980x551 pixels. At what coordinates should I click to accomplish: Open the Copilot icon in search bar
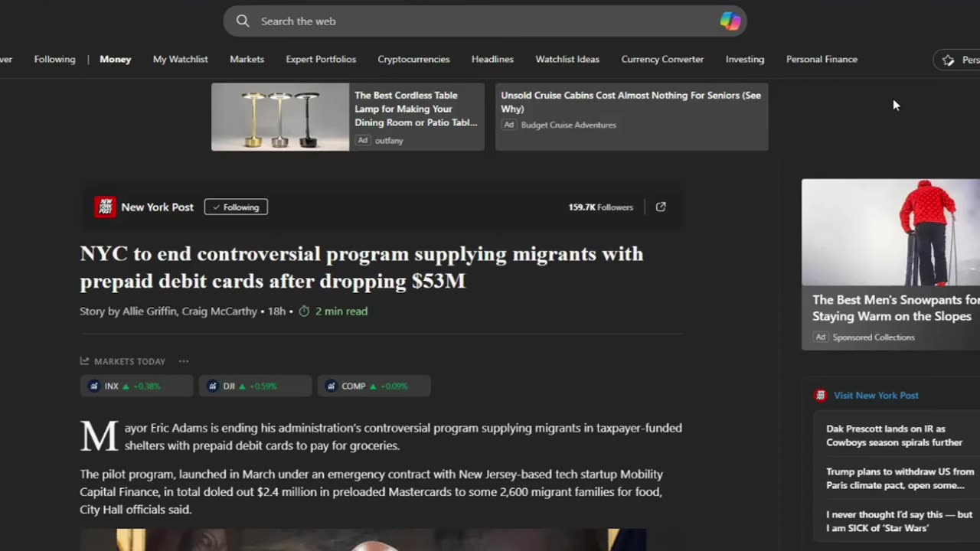coord(730,21)
